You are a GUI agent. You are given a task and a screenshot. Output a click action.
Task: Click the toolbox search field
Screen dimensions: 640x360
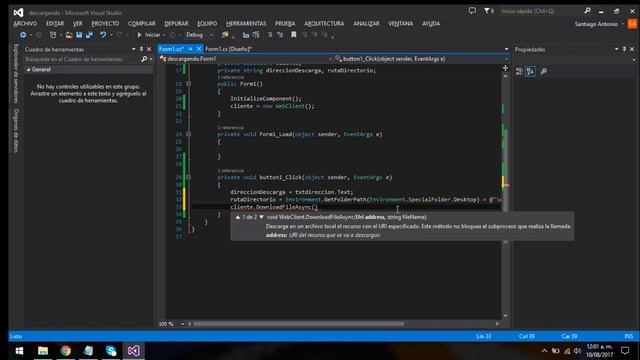[x=82, y=59]
